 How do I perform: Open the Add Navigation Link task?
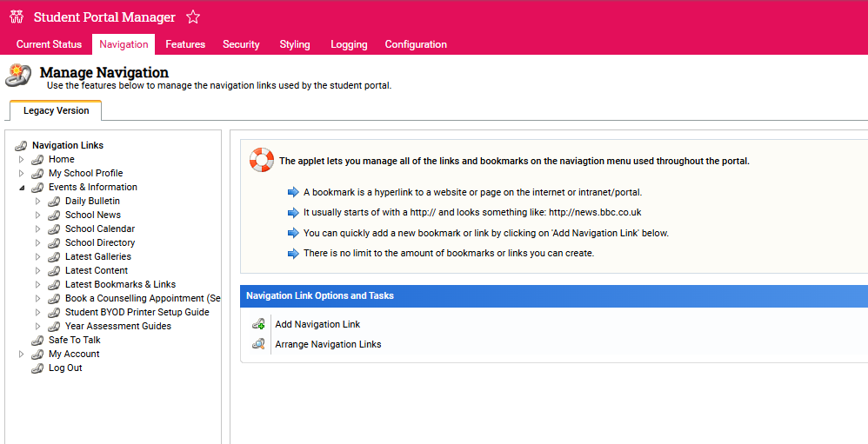point(317,324)
